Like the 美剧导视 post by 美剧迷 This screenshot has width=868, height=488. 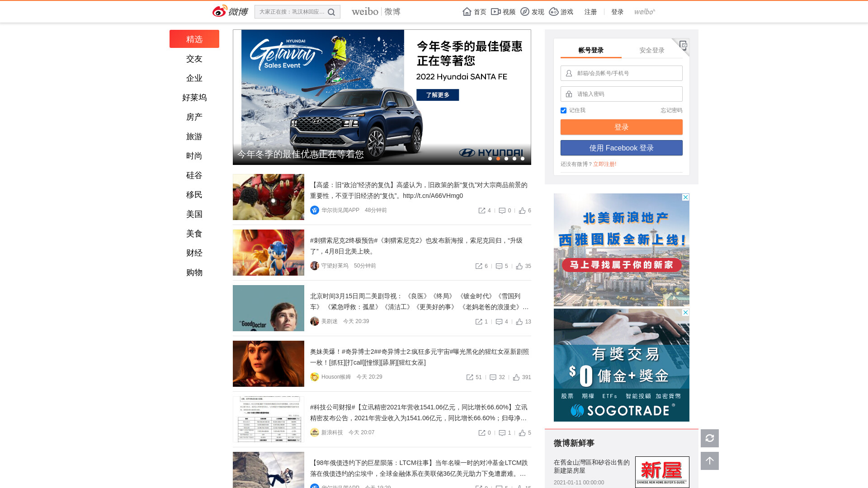(x=519, y=322)
